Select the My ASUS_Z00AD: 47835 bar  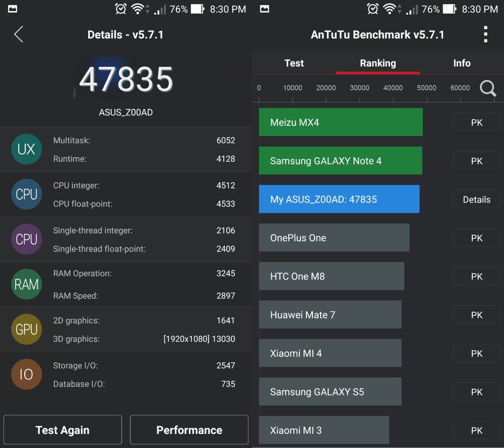[339, 199]
